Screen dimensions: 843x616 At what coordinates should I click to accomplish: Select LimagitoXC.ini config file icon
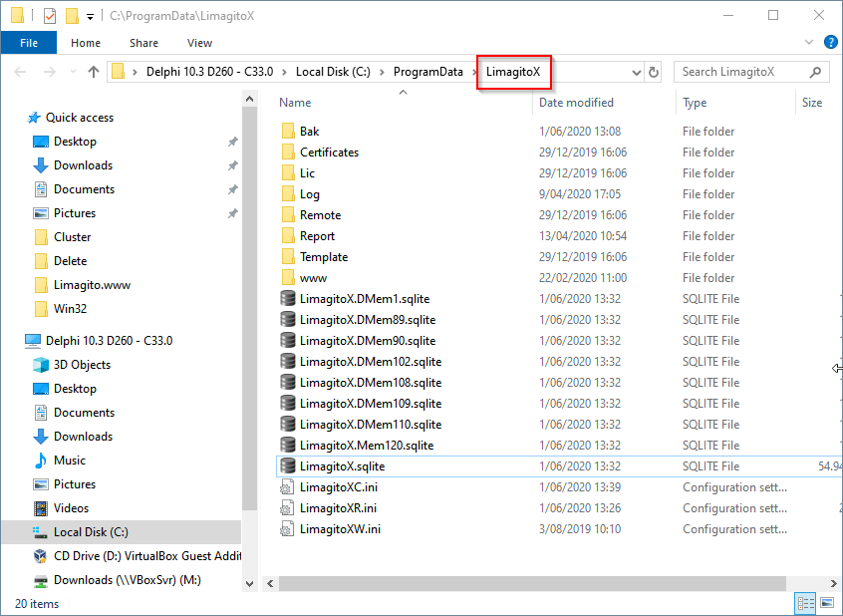tap(287, 486)
